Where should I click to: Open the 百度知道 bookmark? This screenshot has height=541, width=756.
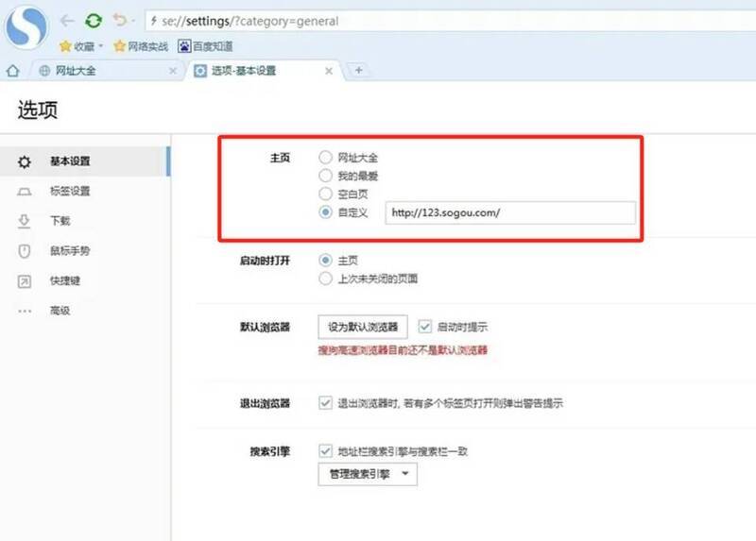point(205,46)
